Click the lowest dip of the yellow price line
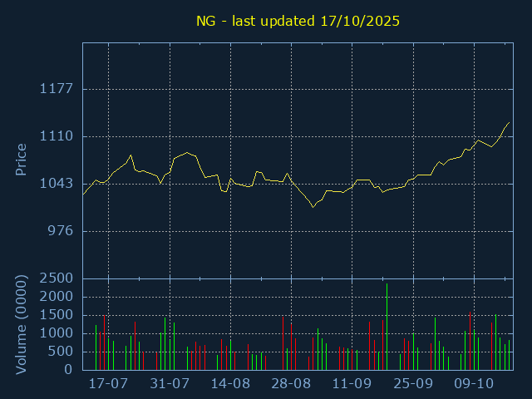The height and width of the screenshot is (399, 532). point(313,206)
